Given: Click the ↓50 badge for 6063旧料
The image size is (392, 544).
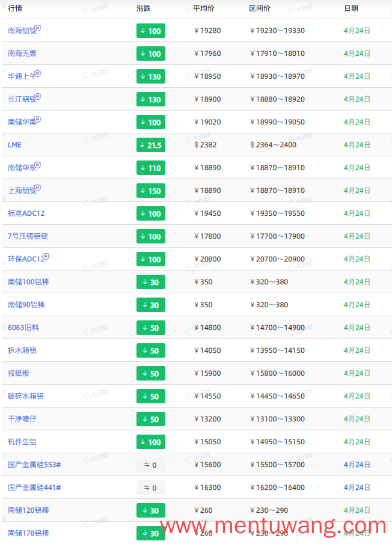Looking at the screenshot, I should point(150,328).
